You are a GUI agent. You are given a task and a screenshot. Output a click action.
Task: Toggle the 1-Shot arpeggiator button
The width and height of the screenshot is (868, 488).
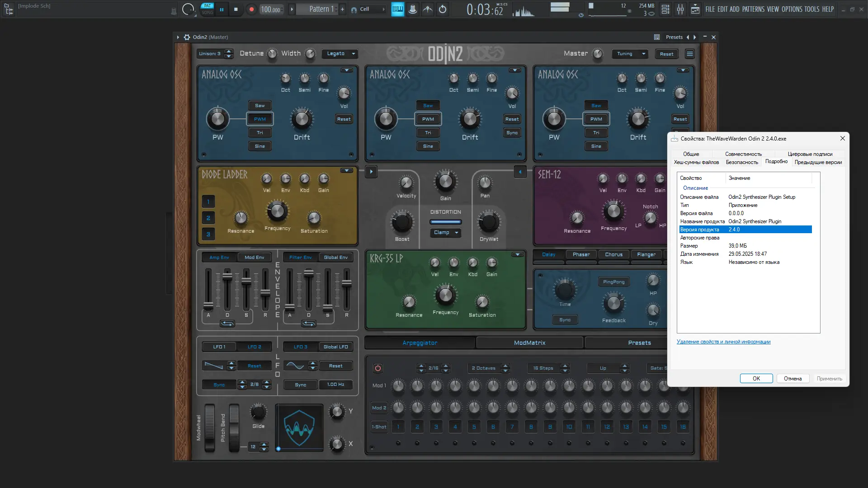click(x=379, y=427)
